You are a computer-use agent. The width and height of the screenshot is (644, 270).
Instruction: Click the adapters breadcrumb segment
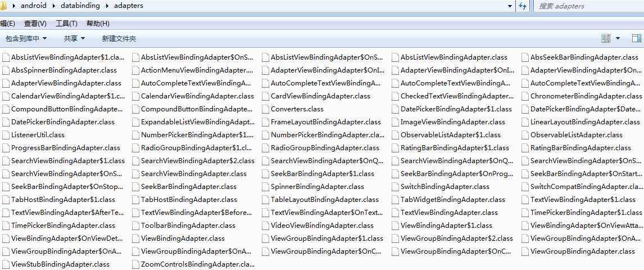(129, 6)
